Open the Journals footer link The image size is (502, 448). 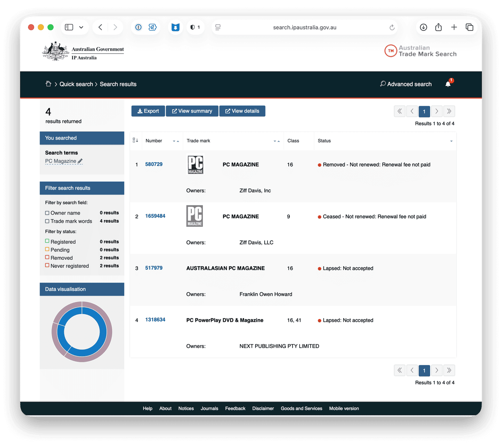[209, 408]
